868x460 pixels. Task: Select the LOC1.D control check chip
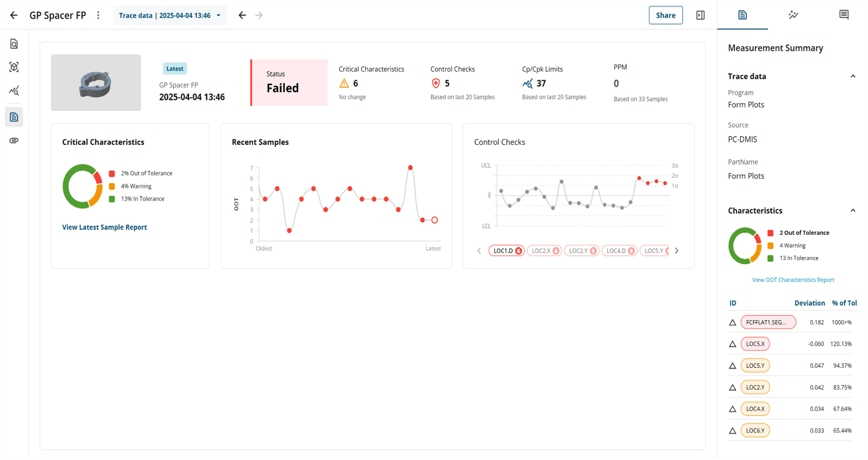[506, 251]
